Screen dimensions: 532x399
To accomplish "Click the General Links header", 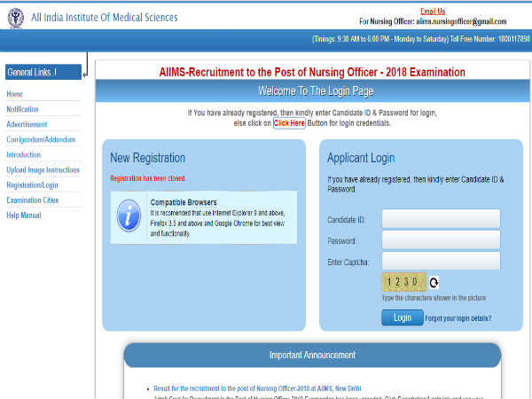I will tap(43, 72).
